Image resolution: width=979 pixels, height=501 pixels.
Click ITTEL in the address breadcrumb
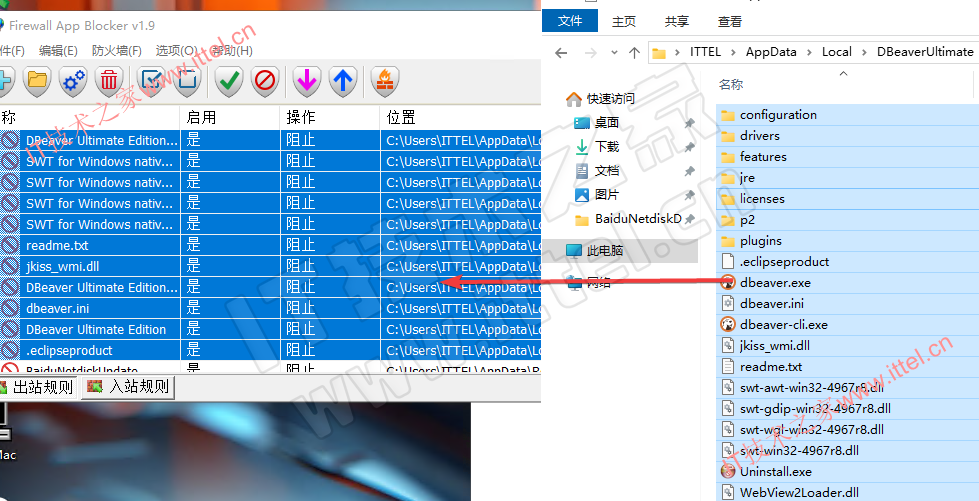tap(705, 52)
